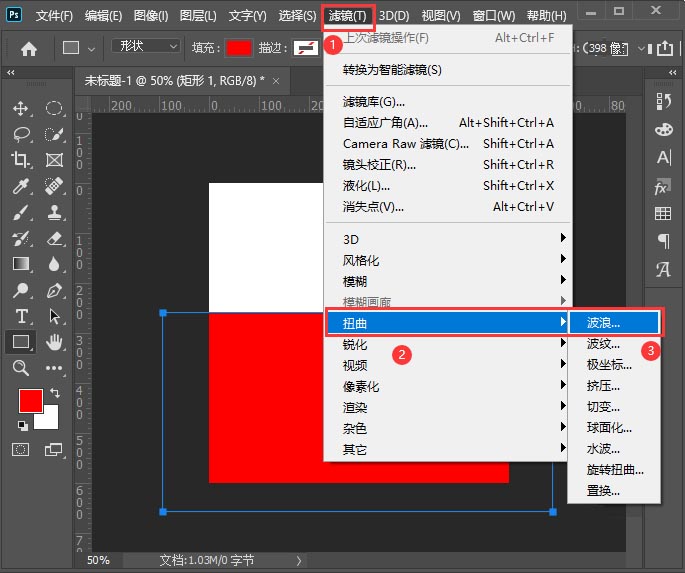Image resolution: width=685 pixels, height=573 pixels.
Task: Pick the Eyedropper tool
Action: point(21,186)
